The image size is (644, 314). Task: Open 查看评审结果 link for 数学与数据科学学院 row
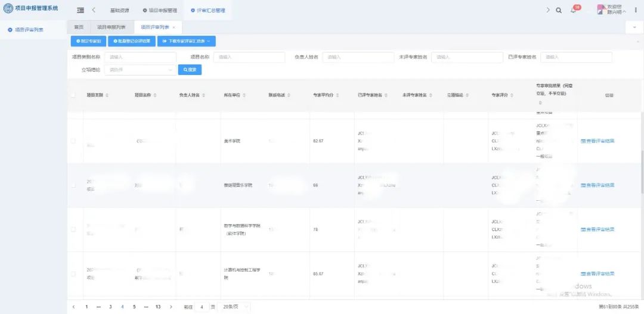(x=597, y=229)
